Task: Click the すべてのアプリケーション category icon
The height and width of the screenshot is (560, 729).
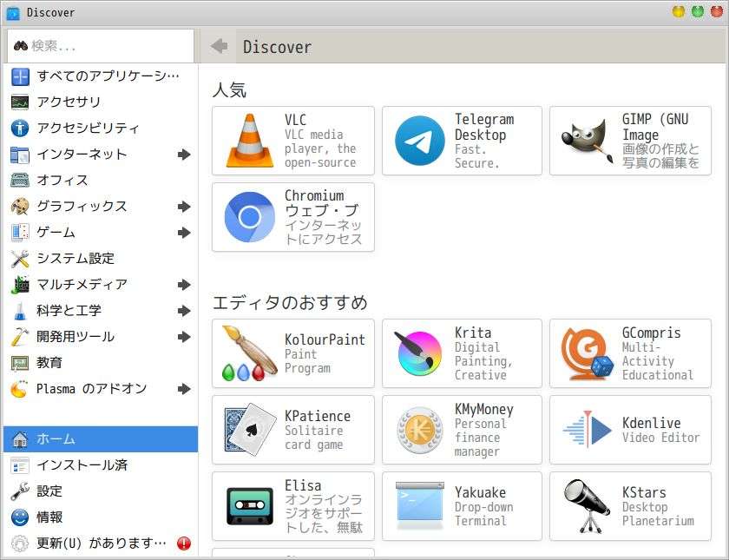Action: click(20, 76)
